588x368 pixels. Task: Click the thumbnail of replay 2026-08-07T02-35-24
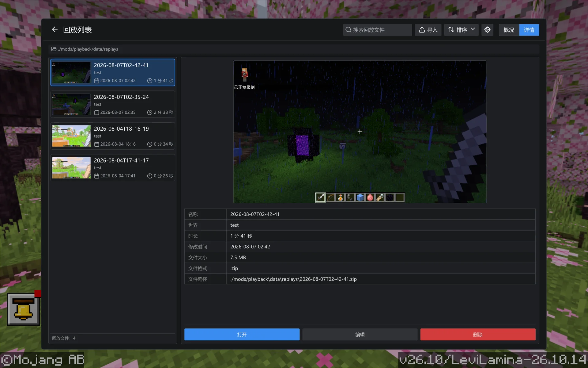71,104
